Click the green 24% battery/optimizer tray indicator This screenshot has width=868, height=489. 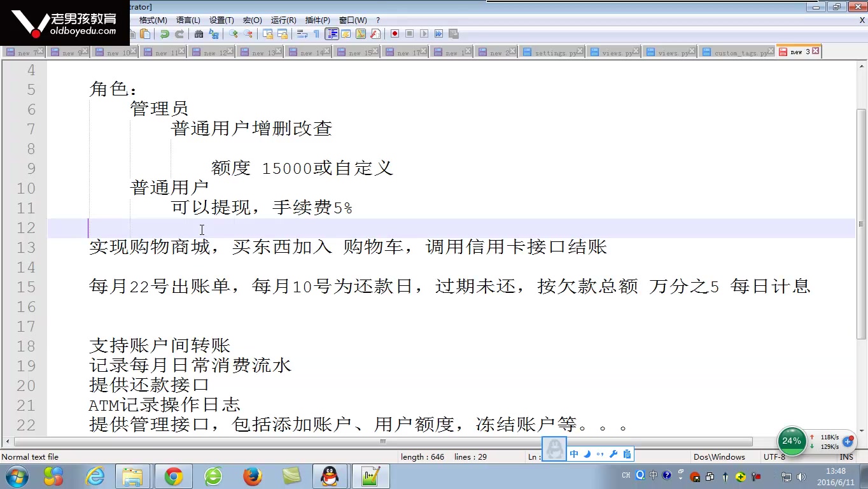point(791,441)
